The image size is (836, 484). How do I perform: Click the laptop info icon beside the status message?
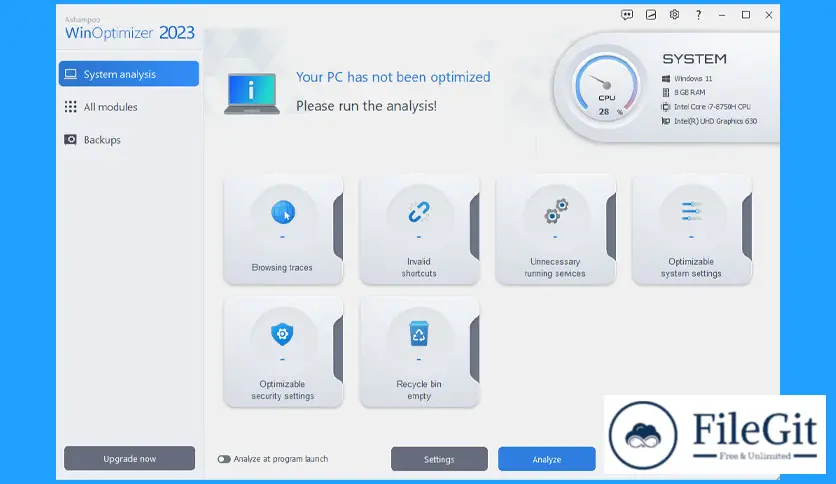[252, 94]
